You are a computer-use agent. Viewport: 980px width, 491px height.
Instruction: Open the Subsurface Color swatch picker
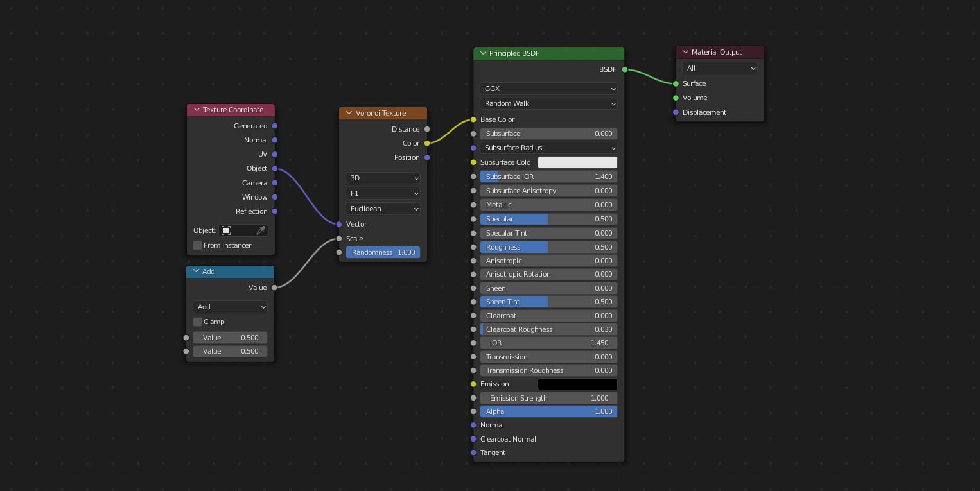(577, 162)
